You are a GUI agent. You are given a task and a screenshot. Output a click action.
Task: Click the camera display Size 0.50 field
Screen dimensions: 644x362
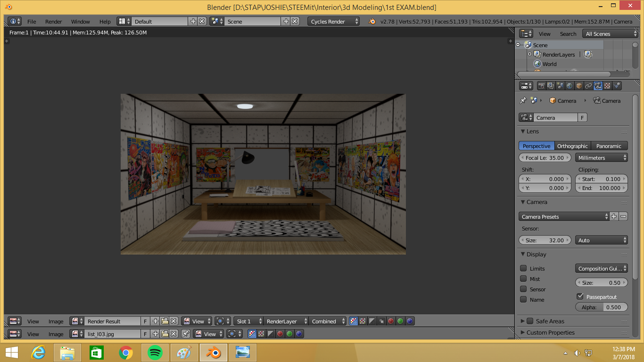602,282
